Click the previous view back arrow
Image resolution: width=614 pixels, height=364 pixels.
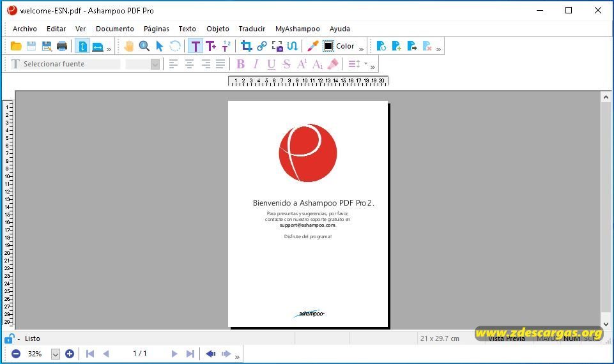211,354
